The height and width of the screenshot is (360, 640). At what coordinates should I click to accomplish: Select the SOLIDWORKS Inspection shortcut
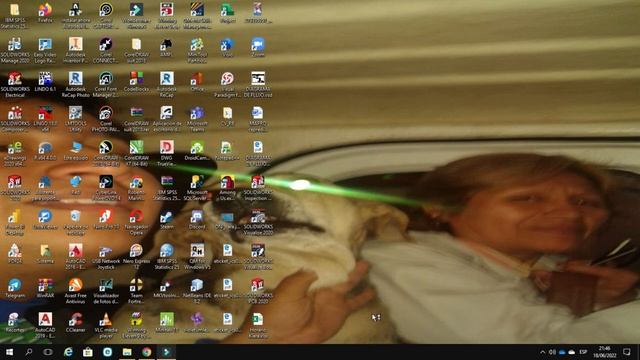[258, 187]
